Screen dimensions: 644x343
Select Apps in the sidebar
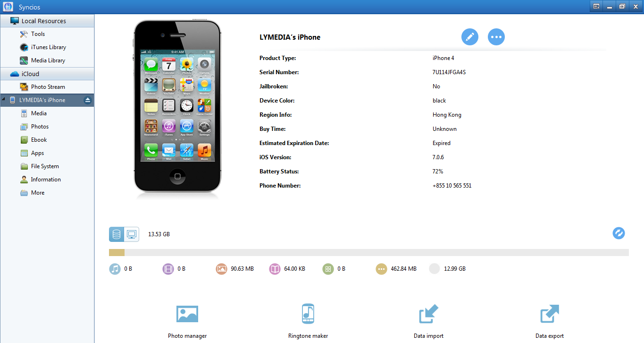(37, 153)
